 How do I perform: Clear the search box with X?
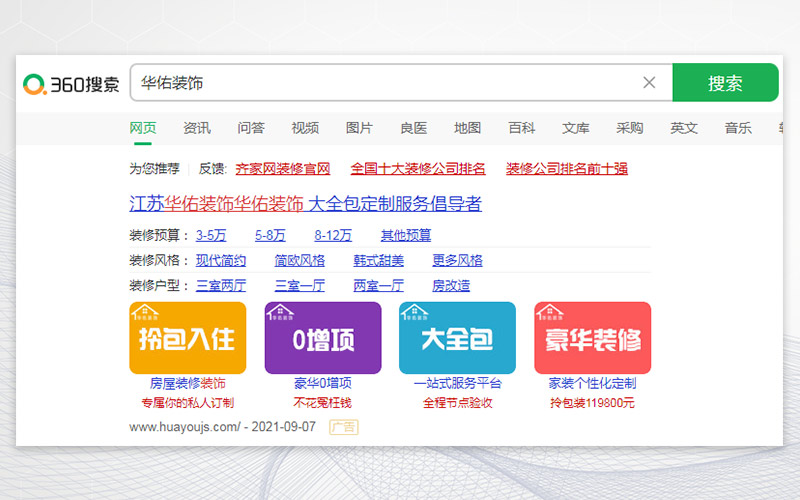coord(649,83)
